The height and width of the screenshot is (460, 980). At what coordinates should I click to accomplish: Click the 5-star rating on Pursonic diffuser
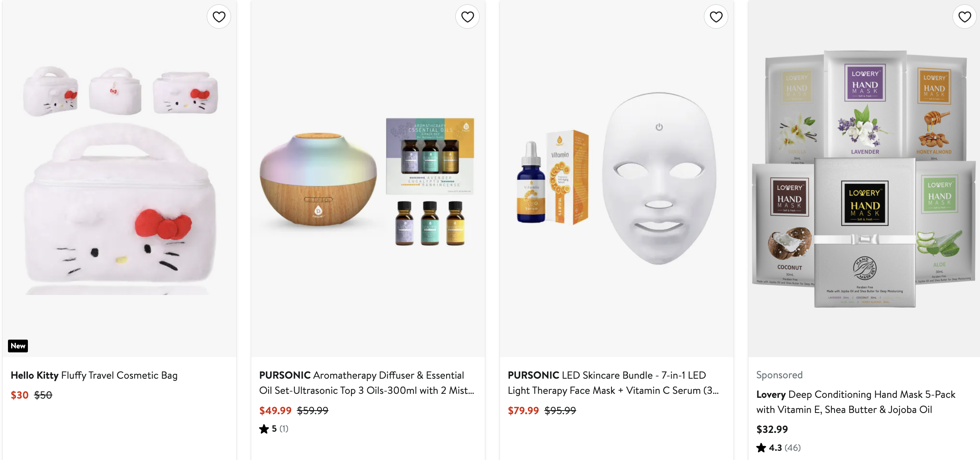(274, 429)
